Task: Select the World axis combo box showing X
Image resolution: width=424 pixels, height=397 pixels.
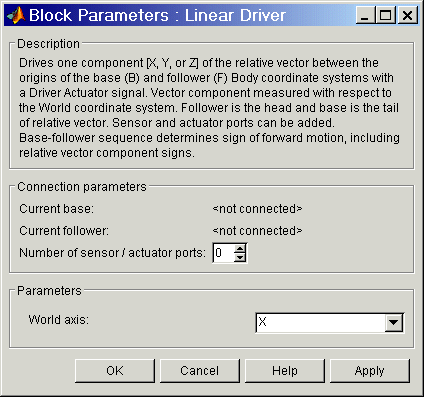Action: [330, 322]
